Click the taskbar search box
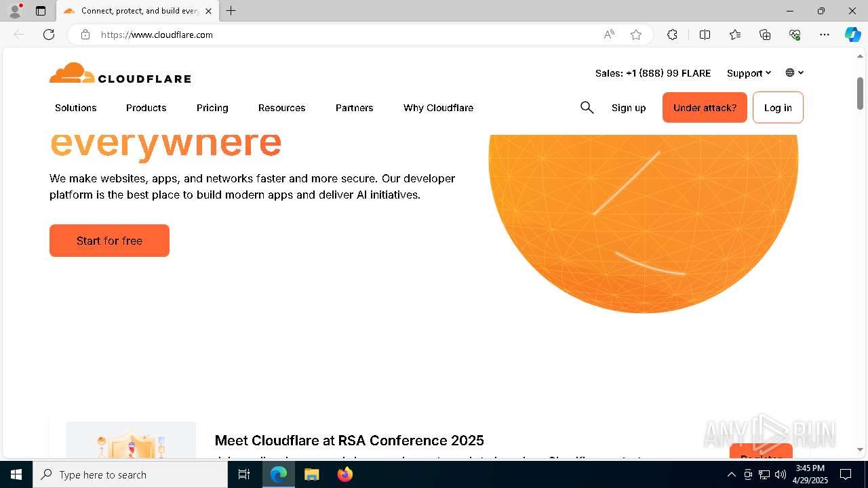The image size is (868, 488). click(x=130, y=474)
